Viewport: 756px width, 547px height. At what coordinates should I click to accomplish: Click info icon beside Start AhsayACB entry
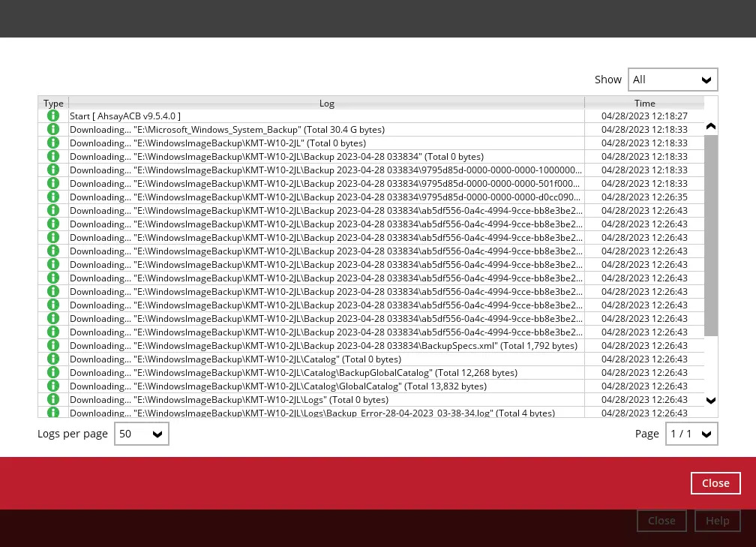click(53, 116)
